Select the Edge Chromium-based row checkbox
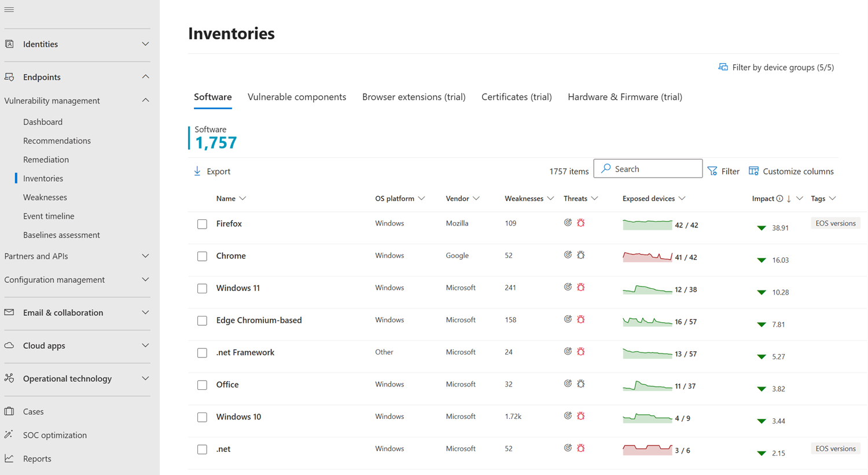This screenshot has height=475, width=868. [202, 321]
